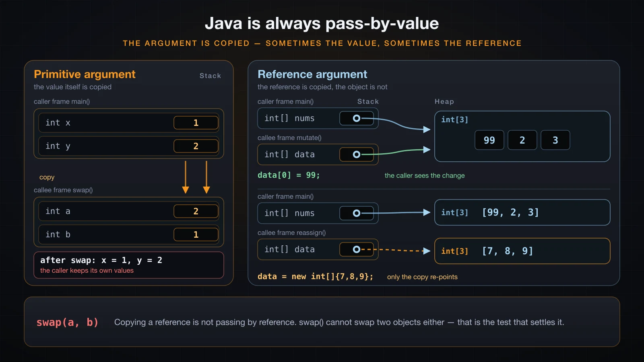Image resolution: width=644 pixels, height=362 pixels.
Task: Click "callee frame mutate()" label
Action: click(x=289, y=138)
